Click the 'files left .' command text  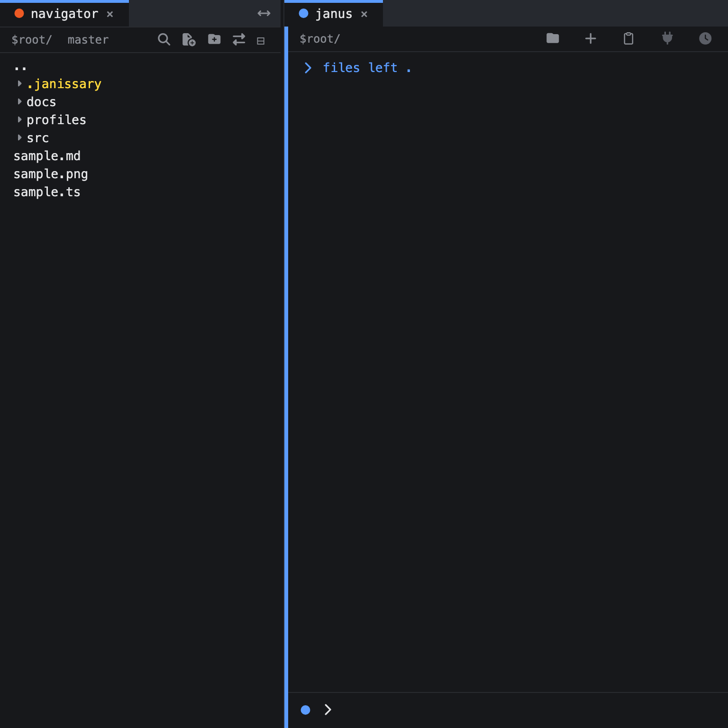pyautogui.click(x=367, y=68)
